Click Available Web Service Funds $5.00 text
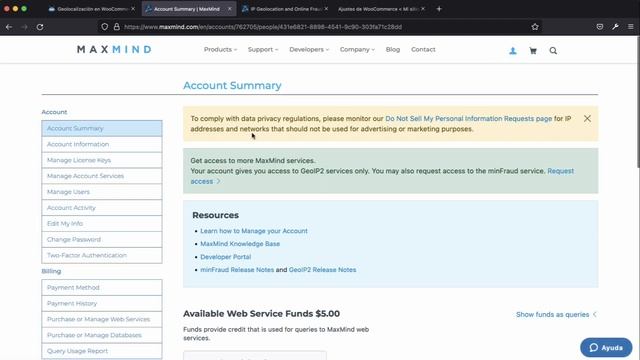The image size is (640, 360). (x=261, y=313)
